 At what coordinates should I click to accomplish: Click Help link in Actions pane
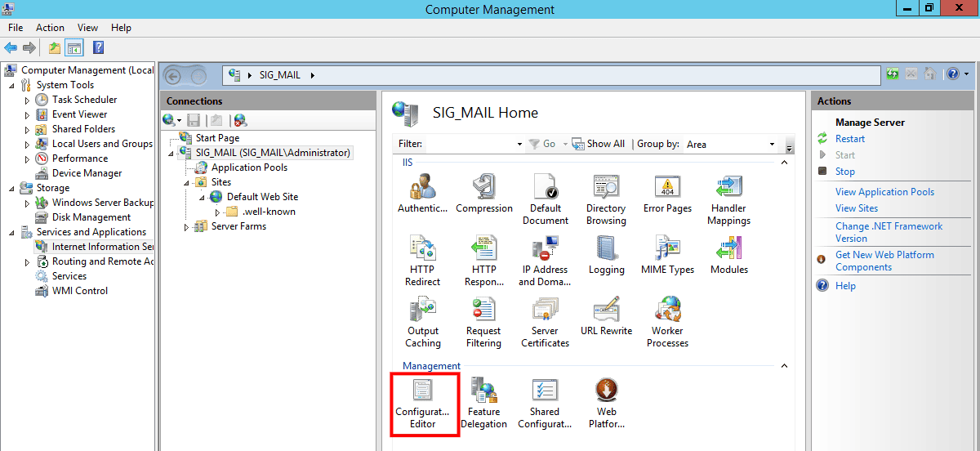(x=845, y=286)
